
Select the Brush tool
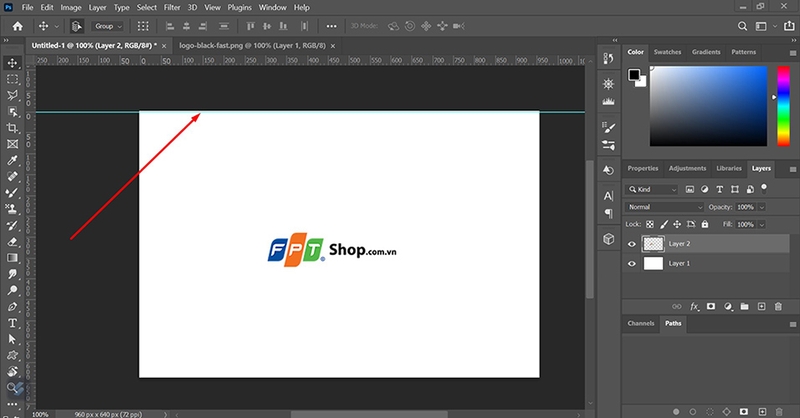click(12, 193)
